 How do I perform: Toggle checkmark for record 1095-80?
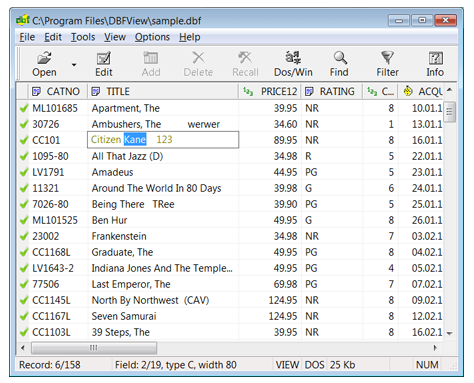tap(24, 156)
